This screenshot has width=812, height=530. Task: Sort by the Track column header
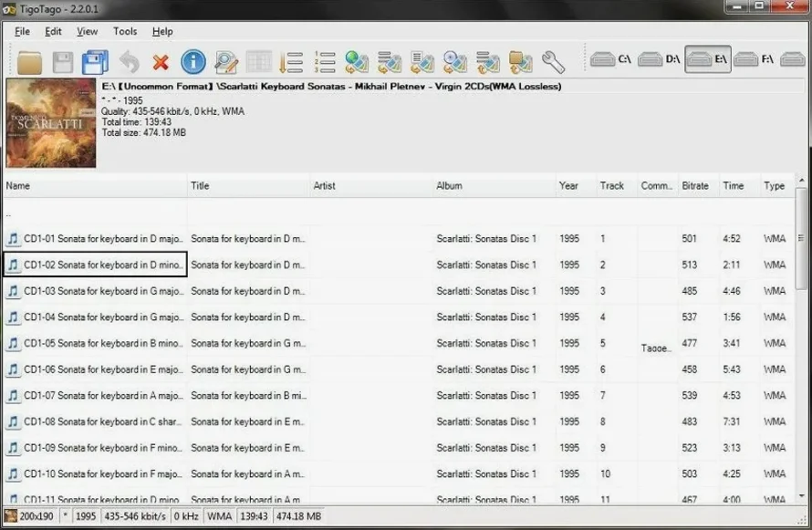pyautogui.click(x=617, y=186)
